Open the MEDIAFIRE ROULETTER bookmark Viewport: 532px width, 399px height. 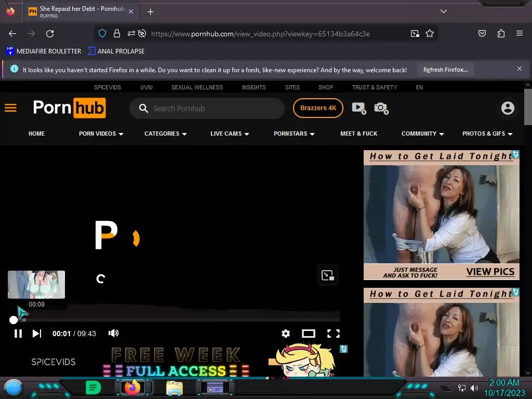click(44, 51)
